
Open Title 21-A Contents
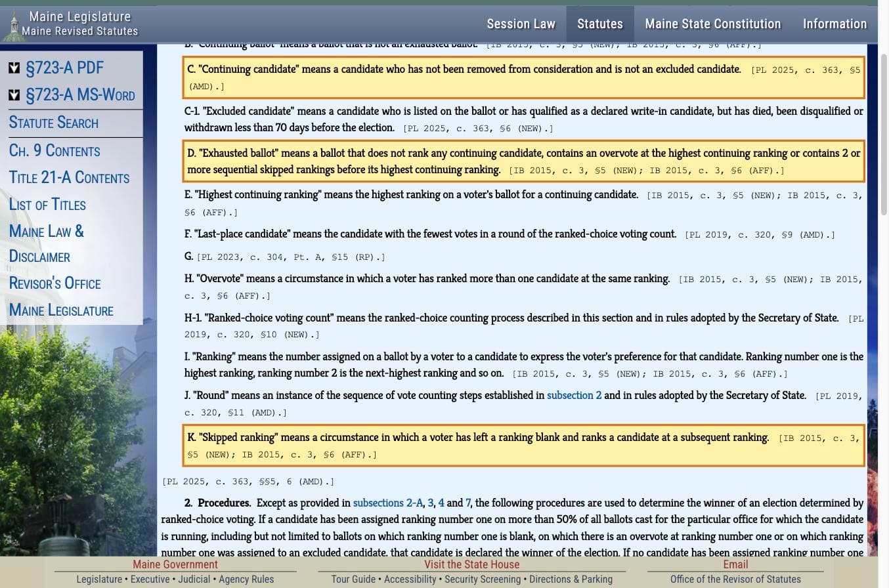(69, 178)
